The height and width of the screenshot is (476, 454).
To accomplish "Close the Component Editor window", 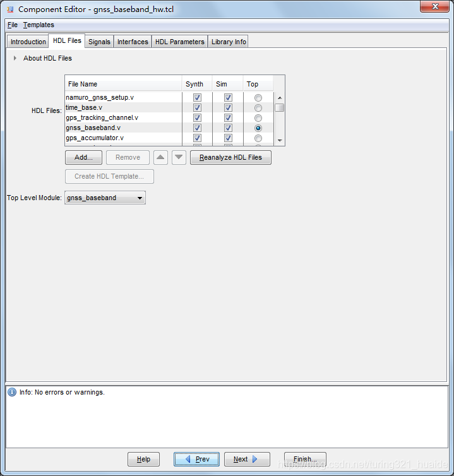I will click(435, 6).
